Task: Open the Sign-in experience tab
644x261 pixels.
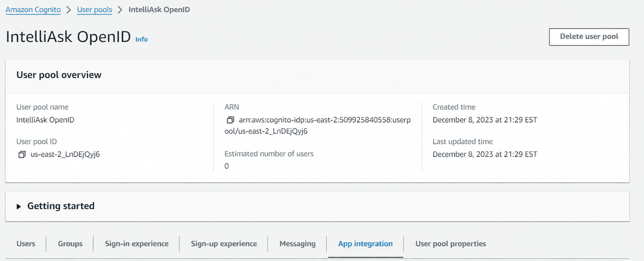Action: pos(137,244)
